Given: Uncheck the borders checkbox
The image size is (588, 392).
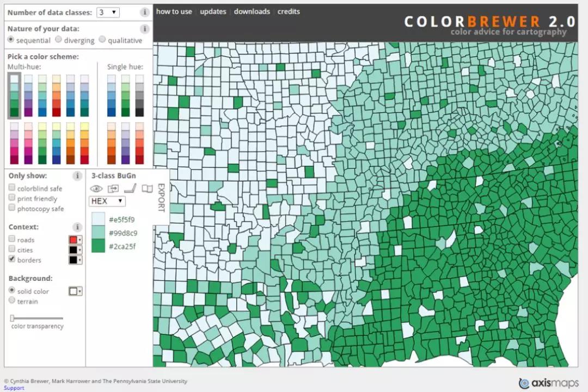Looking at the screenshot, I should pyautogui.click(x=12, y=260).
